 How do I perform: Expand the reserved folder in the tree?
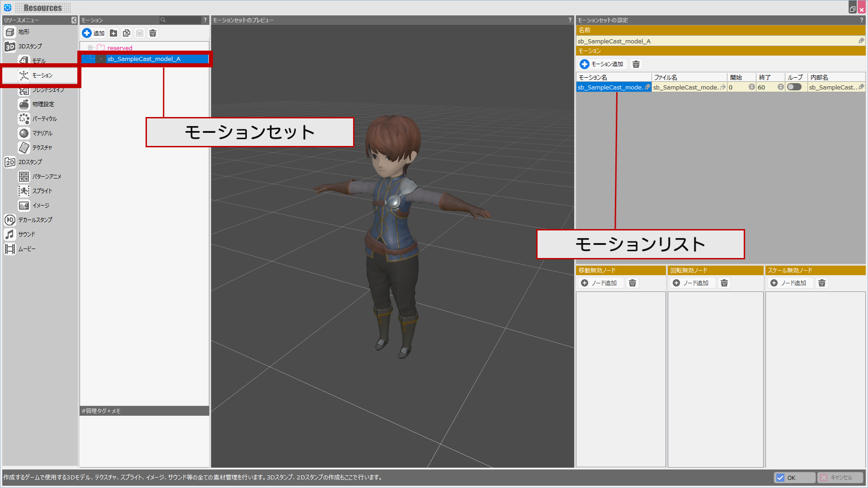pyautogui.click(x=90, y=48)
